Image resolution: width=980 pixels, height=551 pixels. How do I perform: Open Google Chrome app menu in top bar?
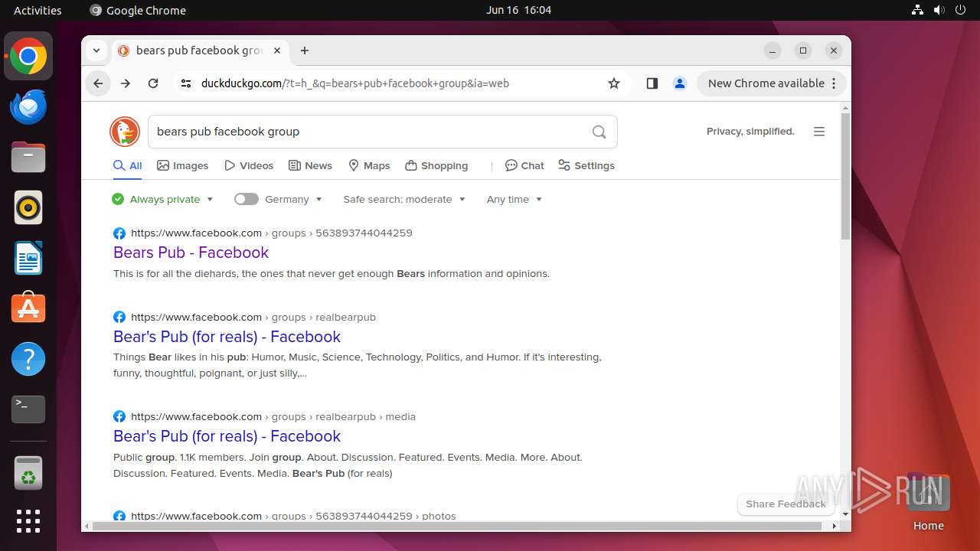point(138,10)
